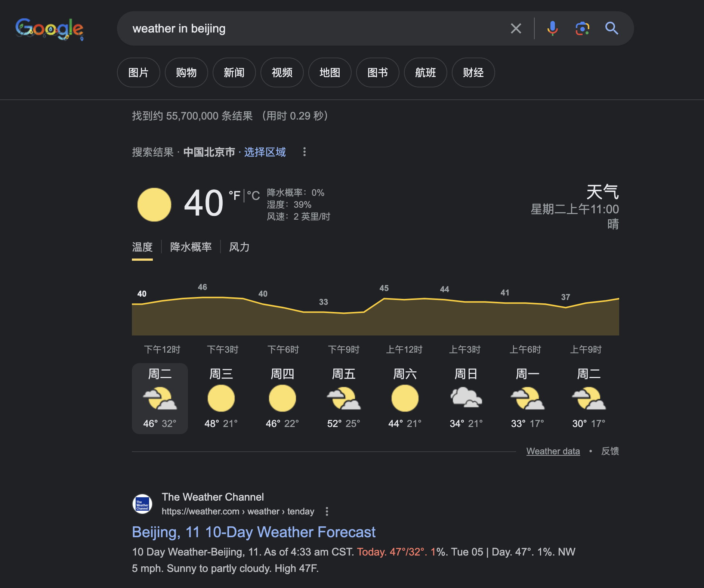The width and height of the screenshot is (704, 588).
Task: Click the 选择区域 link
Action: click(265, 152)
